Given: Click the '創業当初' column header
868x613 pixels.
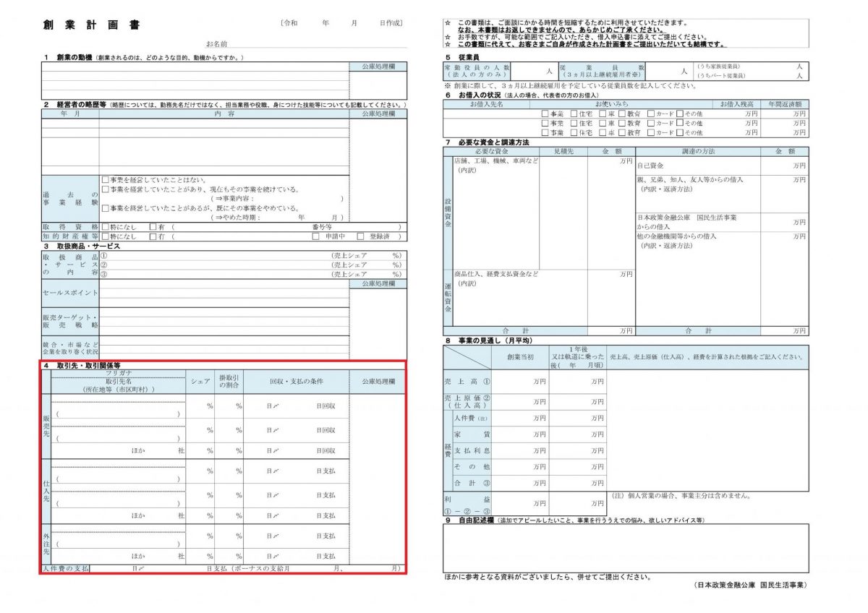Looking at the screenshot, I should click(520, 357).
